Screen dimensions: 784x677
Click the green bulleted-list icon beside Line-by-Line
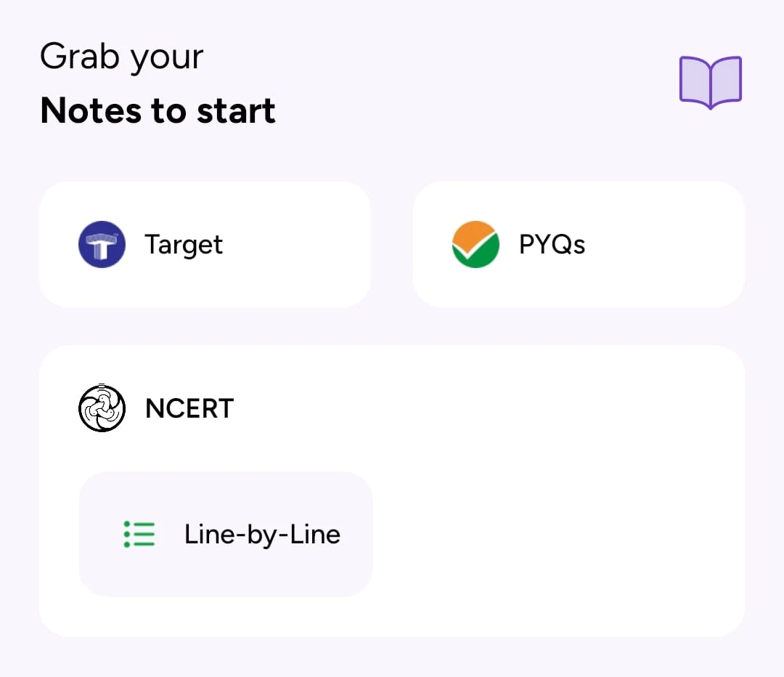point(139,534)
